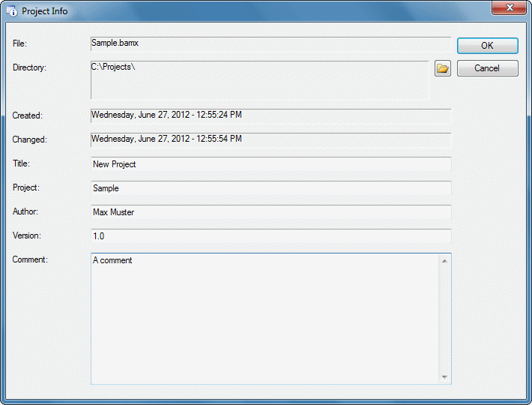Confirm with the OK button
Viewport: 532px width, 405px height.
[x=487, y=46]
